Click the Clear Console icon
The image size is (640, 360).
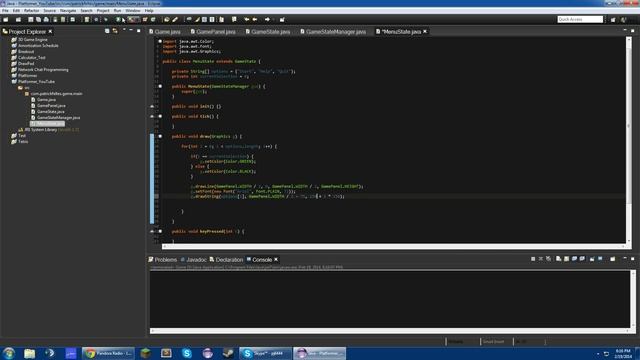558,259
